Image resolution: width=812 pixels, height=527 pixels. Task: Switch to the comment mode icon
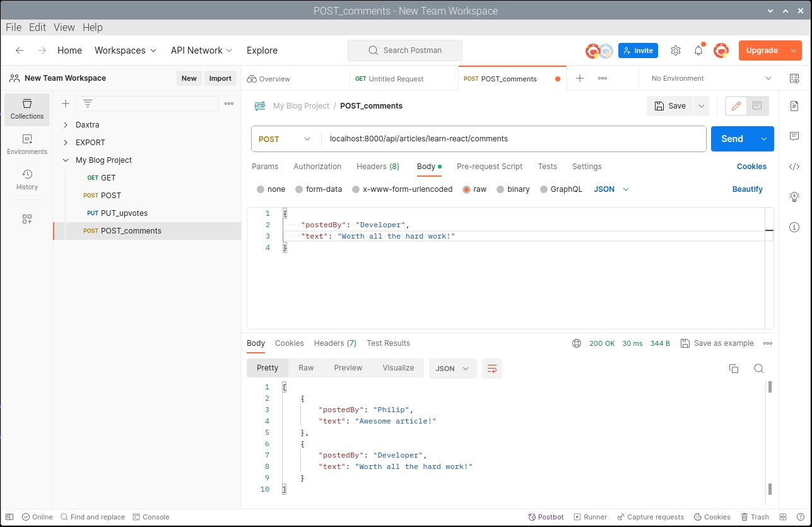[x=758, y=106]
